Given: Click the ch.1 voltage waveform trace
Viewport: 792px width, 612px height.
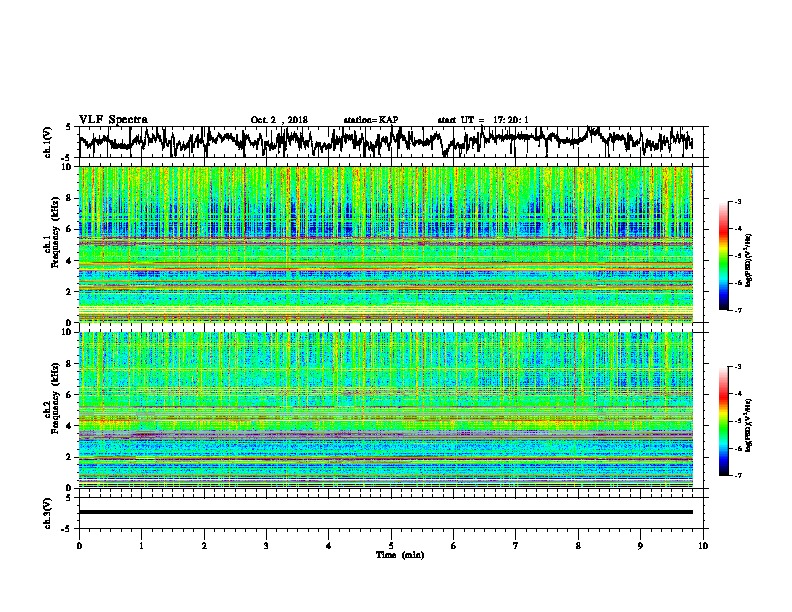Looking at the screenshot, I should pos(385,142).
